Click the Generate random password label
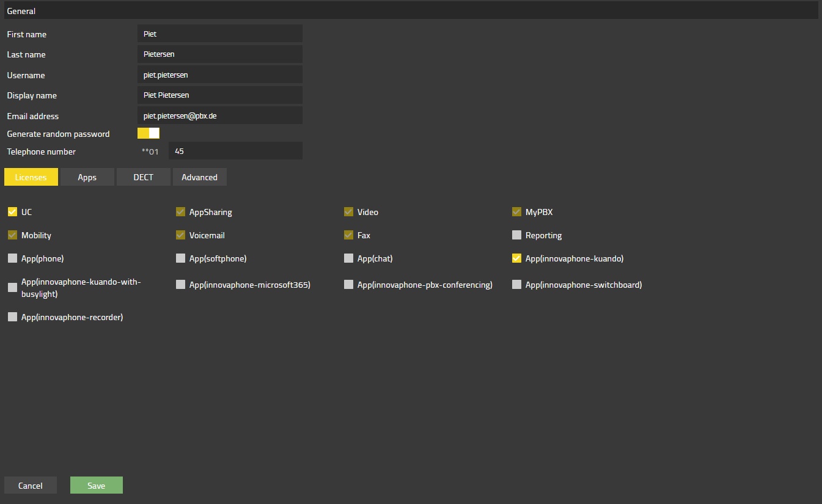 pyautogui.click(x=58, y=134)
